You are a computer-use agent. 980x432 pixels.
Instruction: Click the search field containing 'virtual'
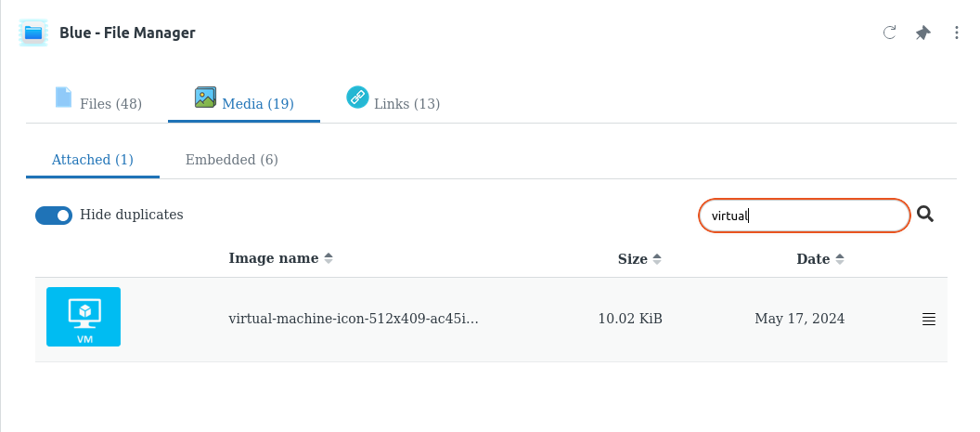tap(803, 216)
